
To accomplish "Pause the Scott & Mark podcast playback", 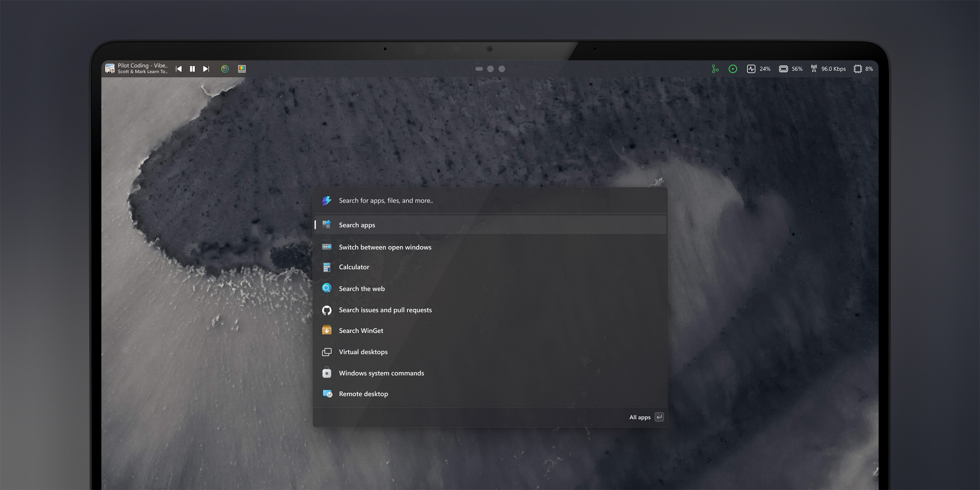I will coord(192,69).
